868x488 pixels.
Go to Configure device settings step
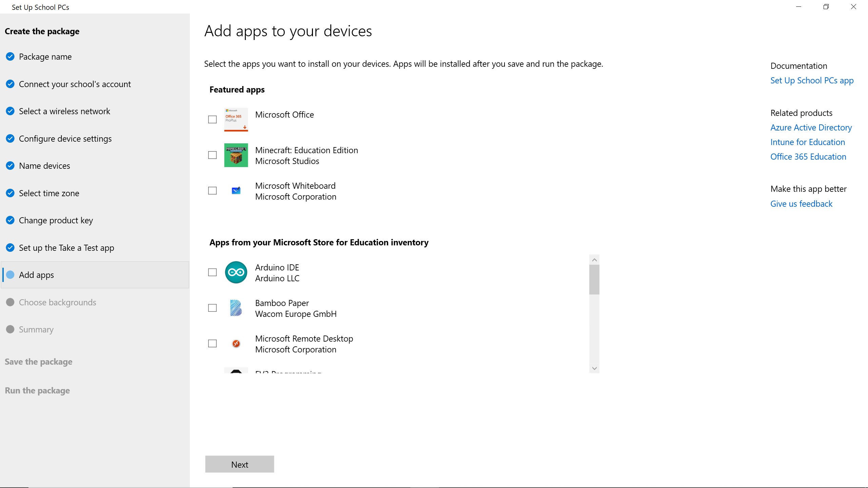click(x=65, y=139)
